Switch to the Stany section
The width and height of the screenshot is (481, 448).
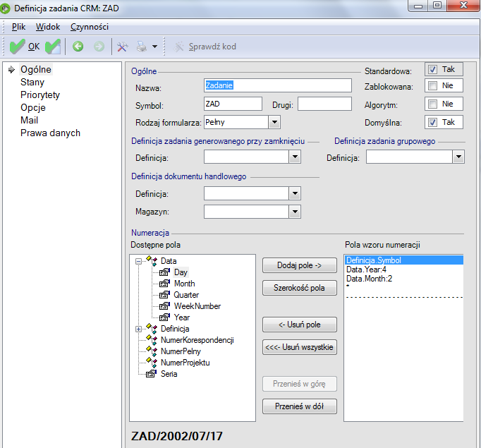(32, 83)
